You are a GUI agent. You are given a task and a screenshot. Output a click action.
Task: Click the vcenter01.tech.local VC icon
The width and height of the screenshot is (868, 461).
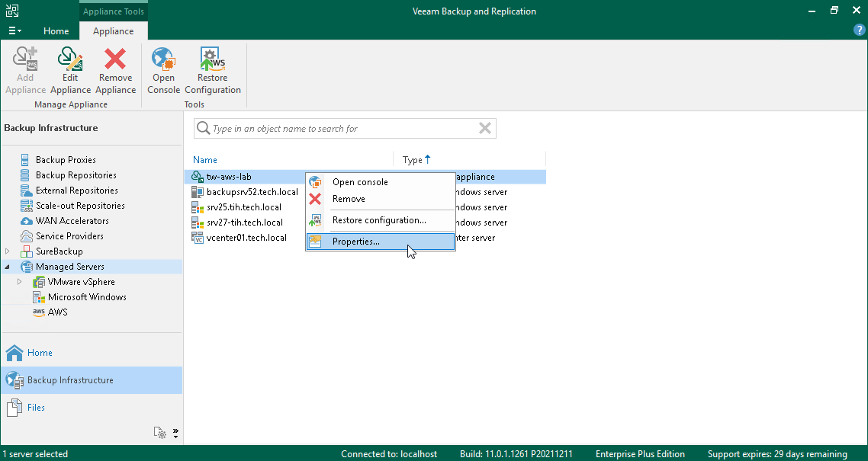click(x=197, y=238)
